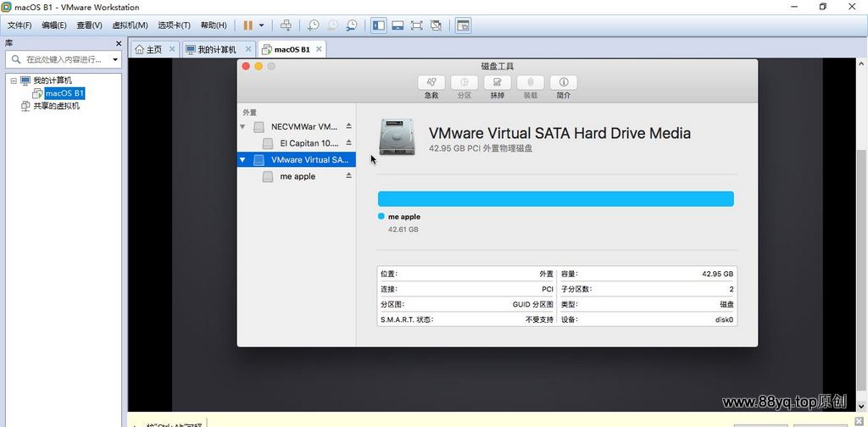Click the blue me apple legend dot
Viewport: 868px width, 427px height.
[381, 216]
